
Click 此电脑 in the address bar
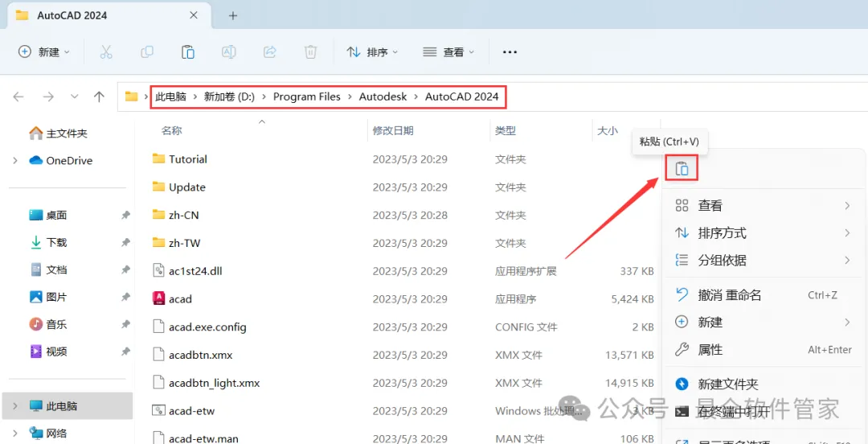[x=170, y=97]
